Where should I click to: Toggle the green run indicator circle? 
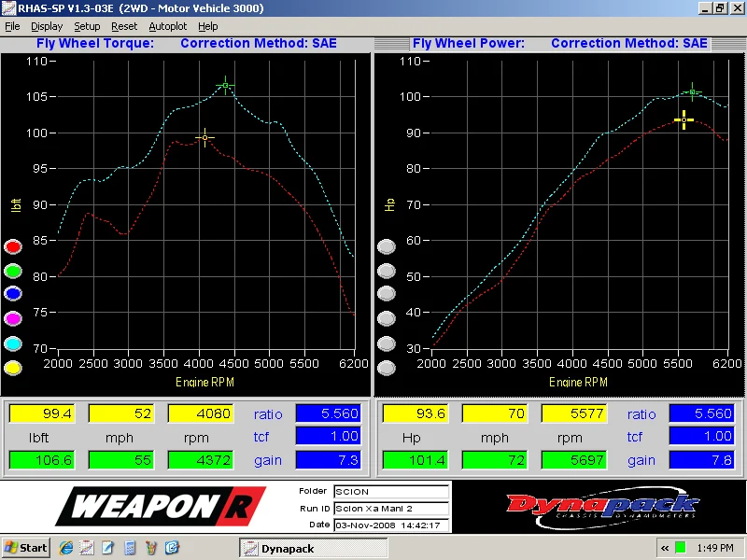tap(13, 271)
